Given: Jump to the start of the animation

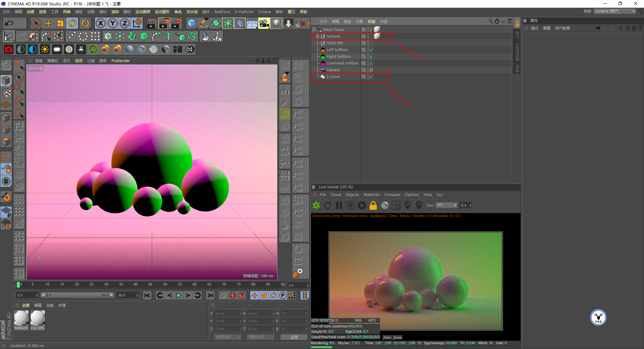Looking at the screenshot, I should (147, 295).
